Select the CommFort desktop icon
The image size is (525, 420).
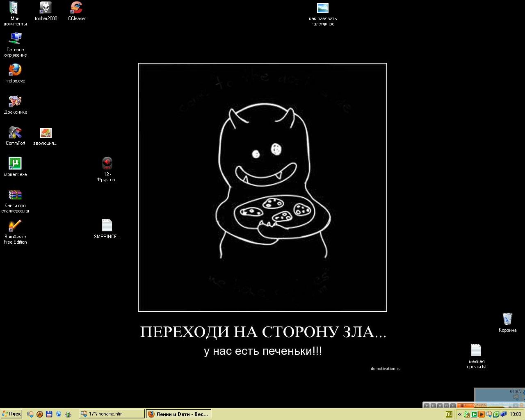tap(15, 136)
